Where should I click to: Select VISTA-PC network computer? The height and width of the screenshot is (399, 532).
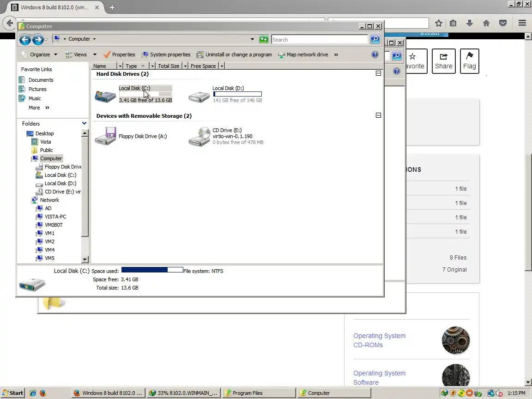(x=55, y=217)
